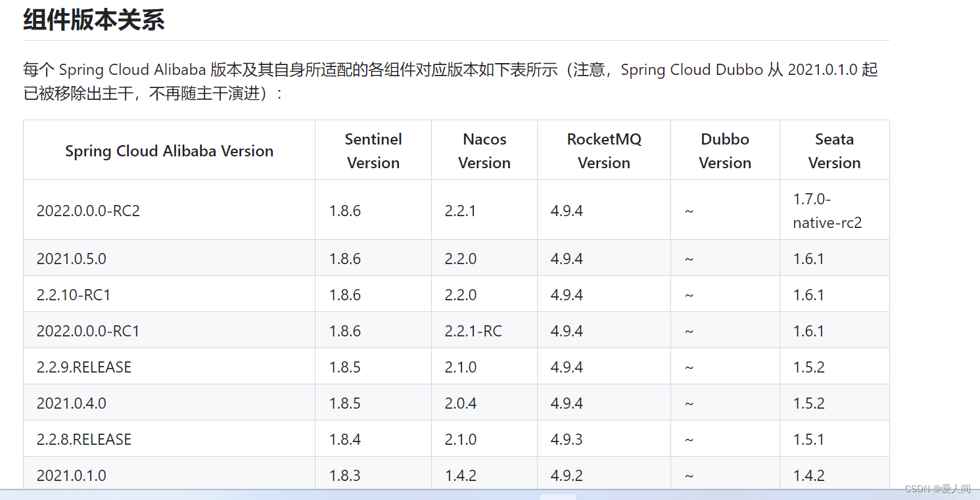980x500 pixels.
Task: Click Dubbo ~ in the 2021.0.5.0 row
Action: tap(725, 258)
